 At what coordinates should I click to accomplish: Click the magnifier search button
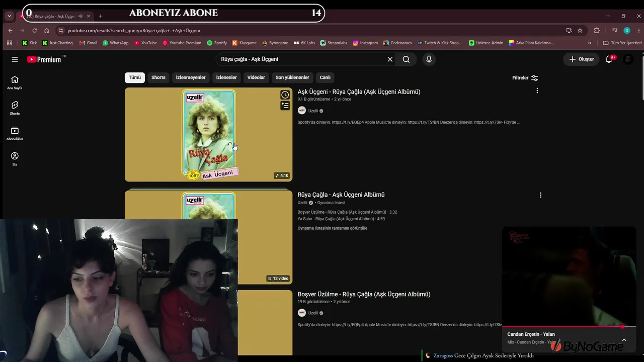click(406, 59)
